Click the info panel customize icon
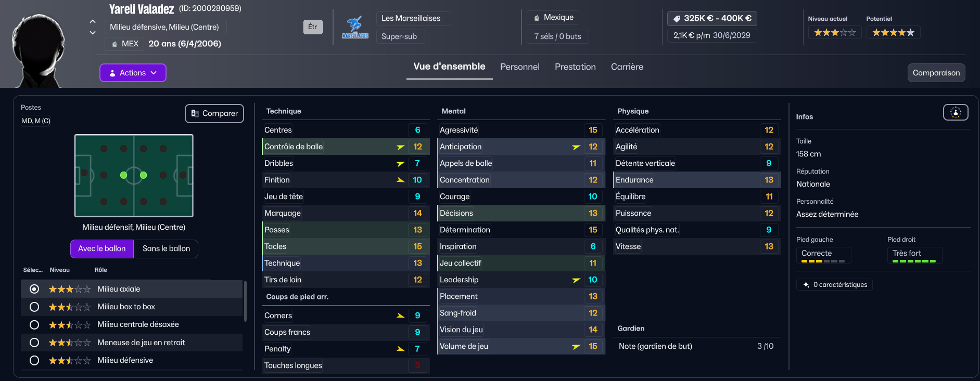The height and width of the screenshot is (381, 980). 956,112
